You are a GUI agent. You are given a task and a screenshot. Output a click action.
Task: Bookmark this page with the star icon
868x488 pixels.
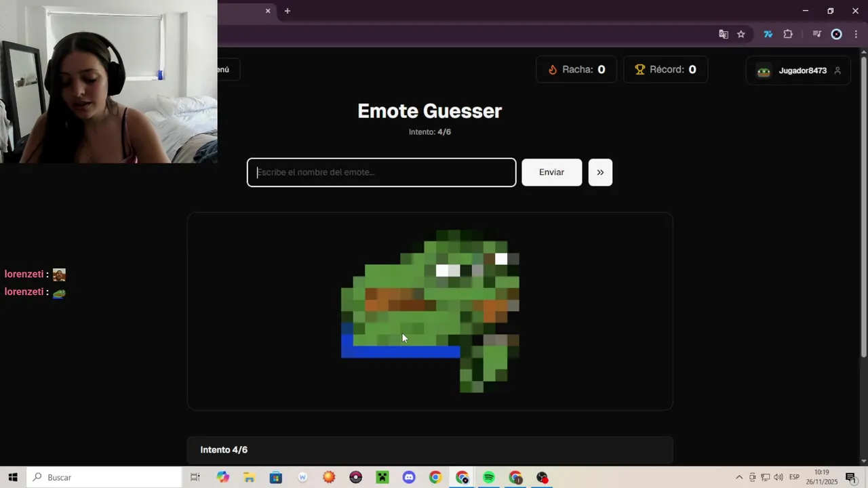click(x=741, y=34)
